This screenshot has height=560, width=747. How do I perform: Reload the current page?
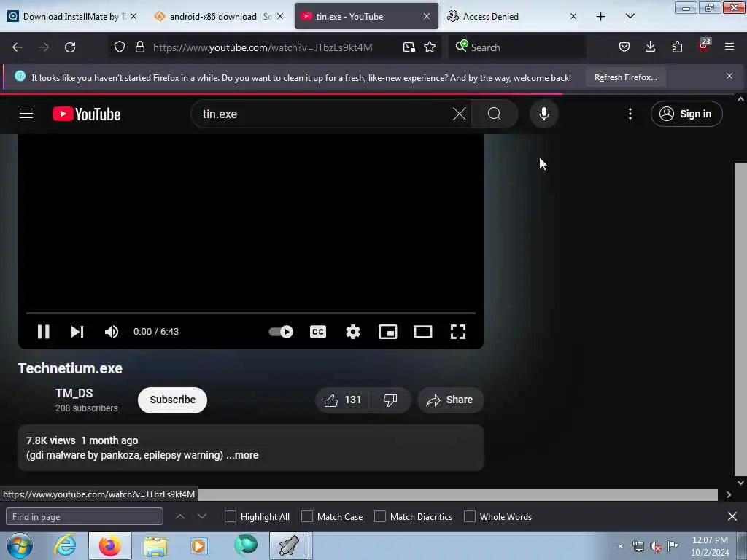(x=70, y=47)
